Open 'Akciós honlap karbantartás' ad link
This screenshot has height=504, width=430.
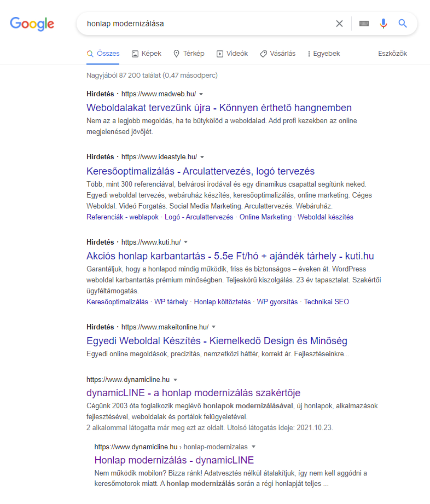point(230,256)
